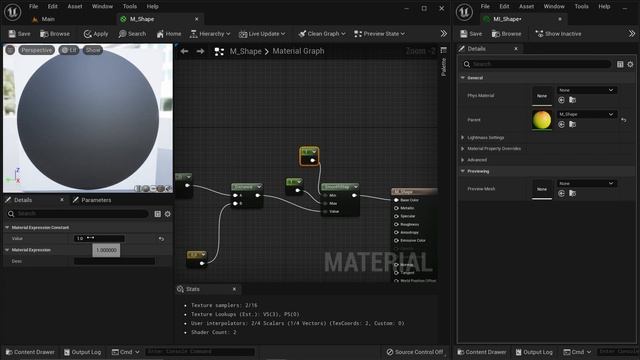Close the left Details tab
The height and width of the screenshot is (360, 640).
pyautogui.click(x=62, y=200)
